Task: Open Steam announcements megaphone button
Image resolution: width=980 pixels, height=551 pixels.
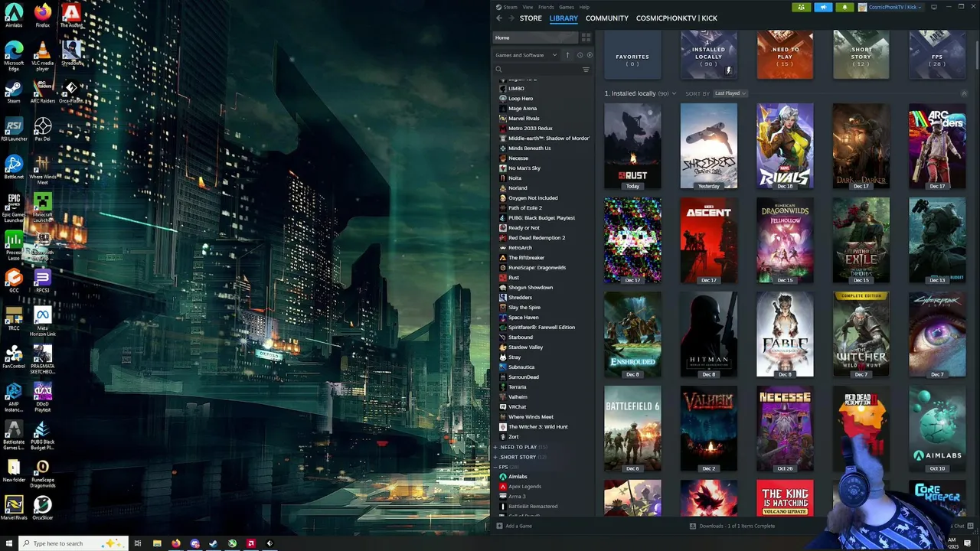Action: click(x=823, y=7)
